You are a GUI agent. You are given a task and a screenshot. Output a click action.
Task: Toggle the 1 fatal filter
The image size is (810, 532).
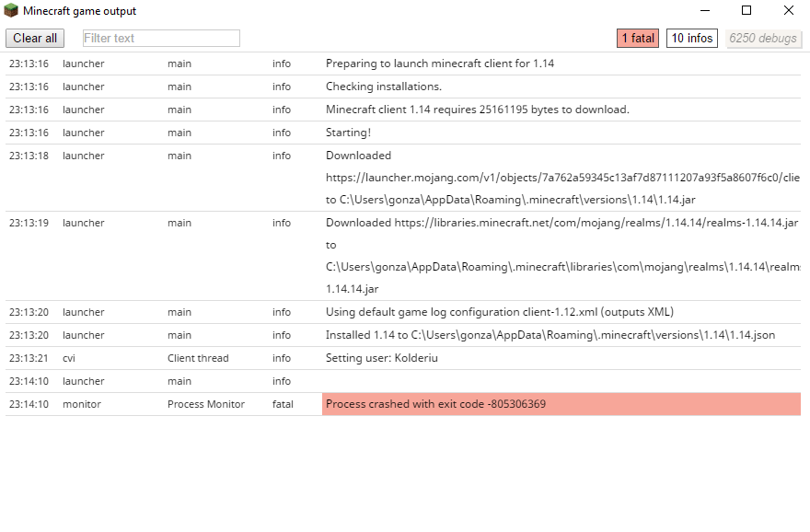[638, 38]
